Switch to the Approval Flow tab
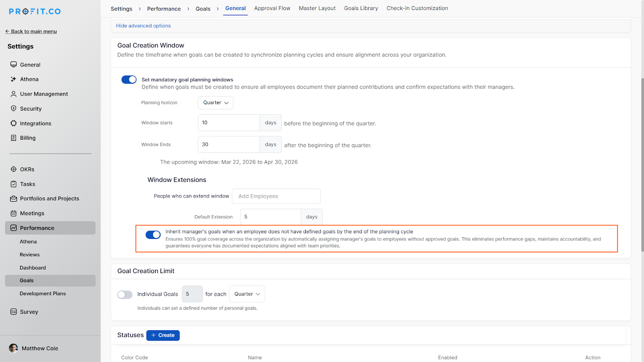Viewport: 644px width, 362px height. tap(272, 8)
